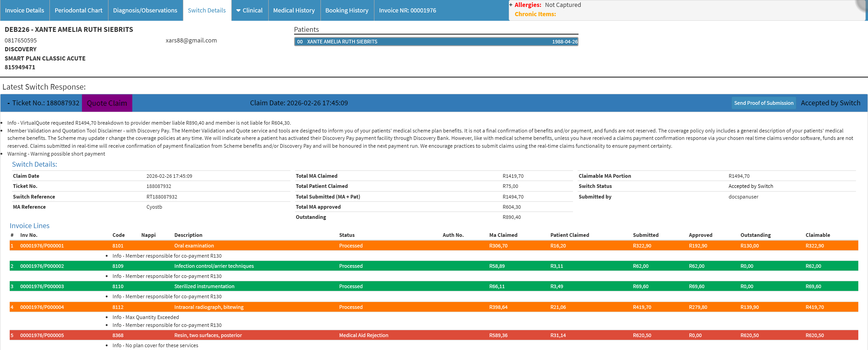868x350 pixels.
Task: Open the Invoice Details tab
Action: click(25, 10)
